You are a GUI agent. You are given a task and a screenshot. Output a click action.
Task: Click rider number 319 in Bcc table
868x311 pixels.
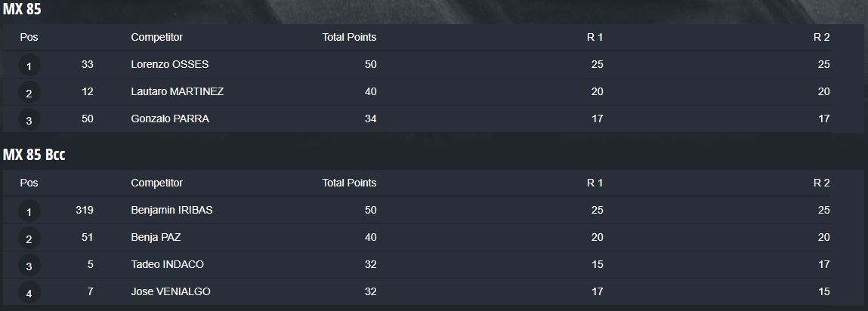pyautogui.click(x=85, y=210)
